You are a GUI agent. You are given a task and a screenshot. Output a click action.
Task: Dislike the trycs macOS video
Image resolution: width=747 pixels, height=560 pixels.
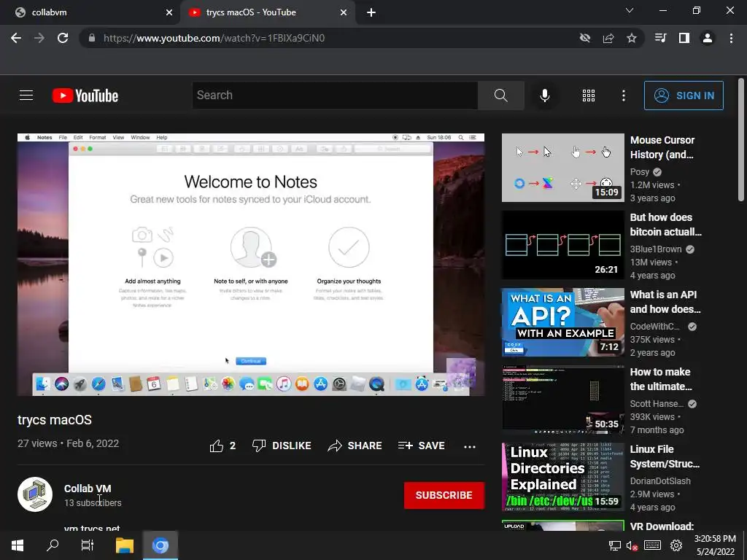[x=282, y=446]
